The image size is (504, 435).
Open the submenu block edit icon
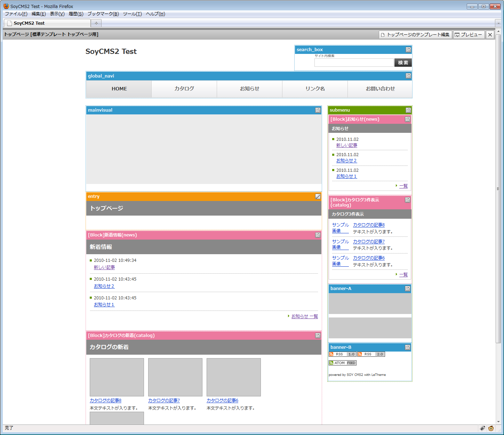coord(408,110)
